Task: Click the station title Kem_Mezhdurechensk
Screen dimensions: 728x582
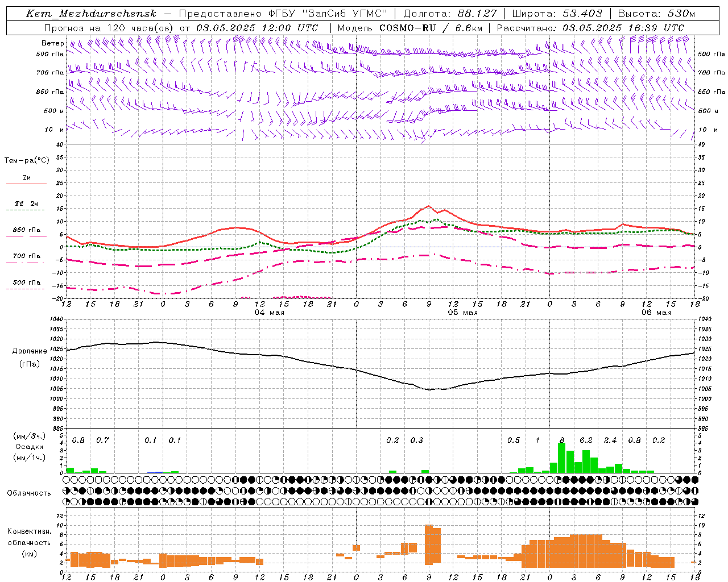Action: pyautogui.click(x=91, y=14)
